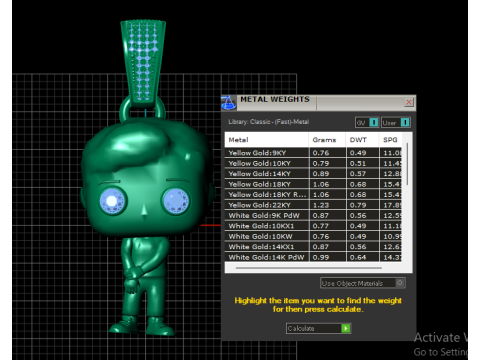Image resolution: width=480 pixels, height=360 pixels.
Task: Select the right eye gemstone on the model
Action: pyautogui.click(x=176, y=200)
